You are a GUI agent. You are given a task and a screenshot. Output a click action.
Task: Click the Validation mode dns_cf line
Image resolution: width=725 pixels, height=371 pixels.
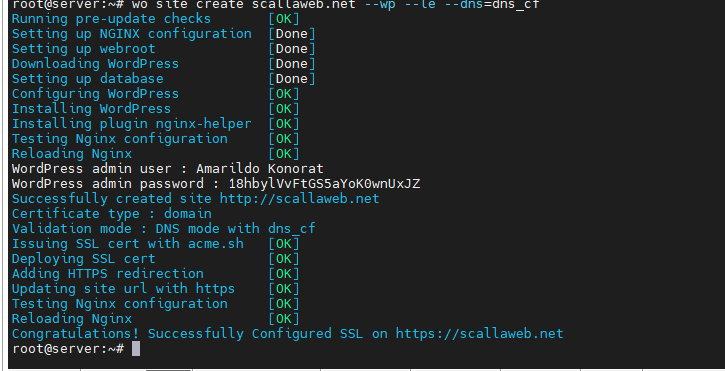(164, 229)
